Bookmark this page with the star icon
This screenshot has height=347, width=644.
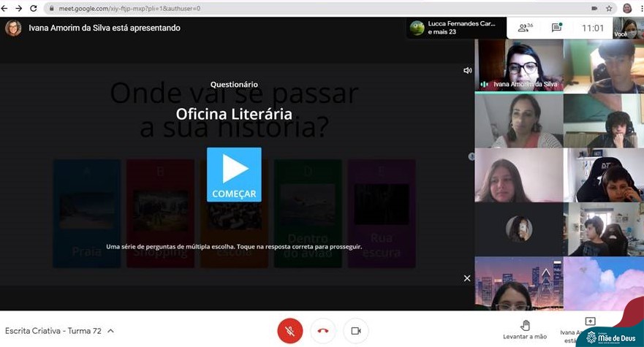point(609,8)
